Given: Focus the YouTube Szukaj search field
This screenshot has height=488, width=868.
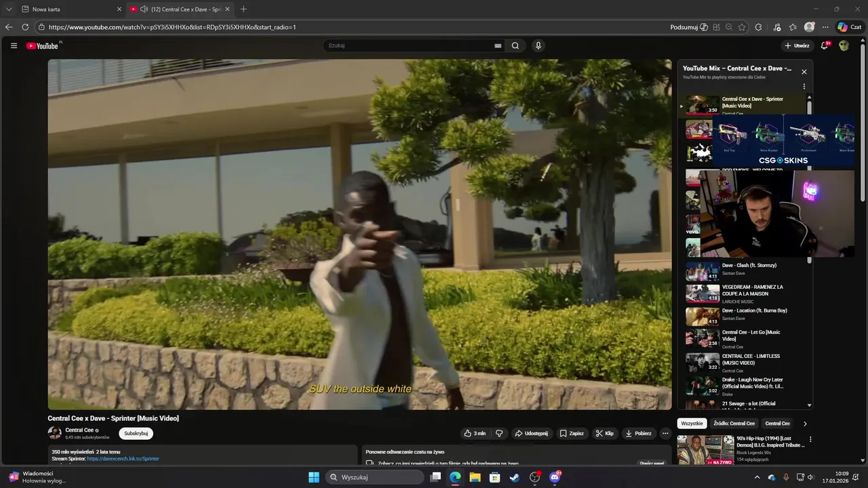Looking at the screenshot, I should (410, 45).
